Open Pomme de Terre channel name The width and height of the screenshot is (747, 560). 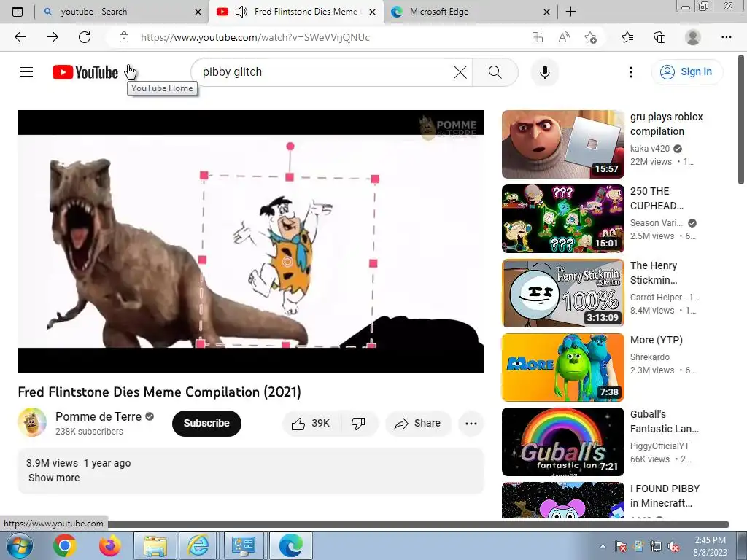point(98,416)
